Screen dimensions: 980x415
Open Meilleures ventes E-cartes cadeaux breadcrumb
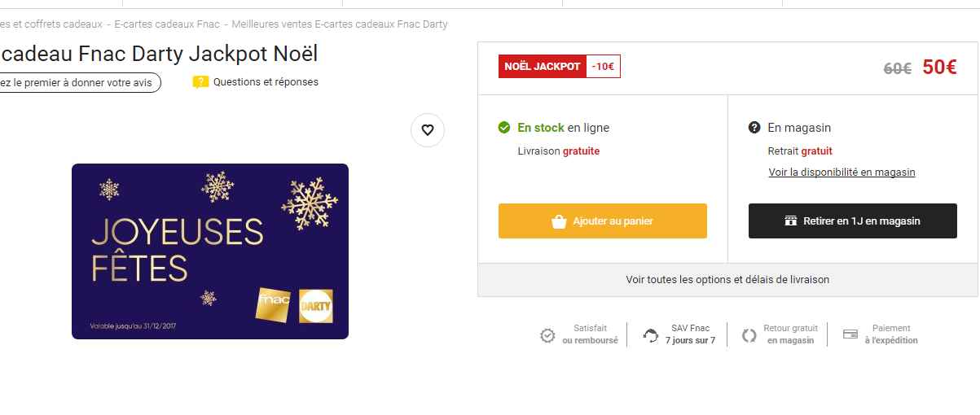pos(339,24)
